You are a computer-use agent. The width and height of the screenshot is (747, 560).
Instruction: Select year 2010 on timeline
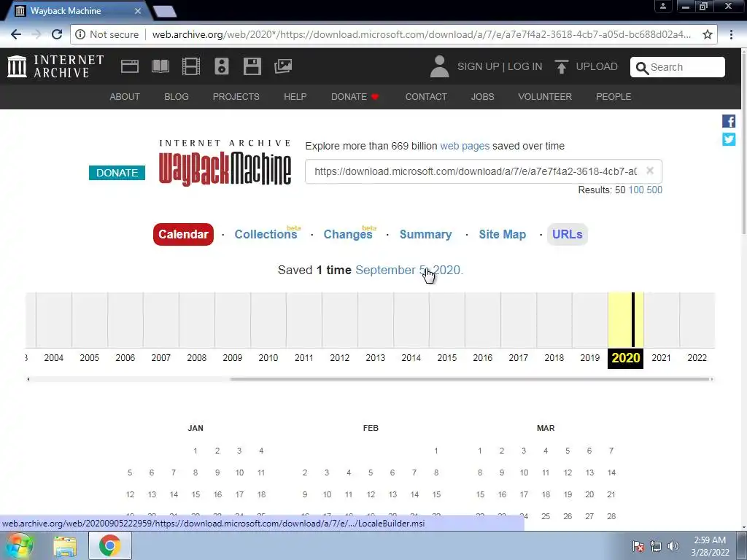coord(268,358)
